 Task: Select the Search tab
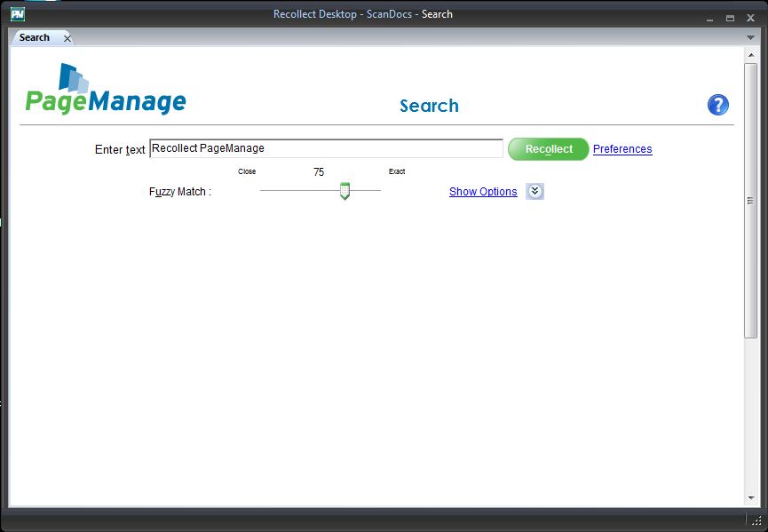click(x=35, y=37)
